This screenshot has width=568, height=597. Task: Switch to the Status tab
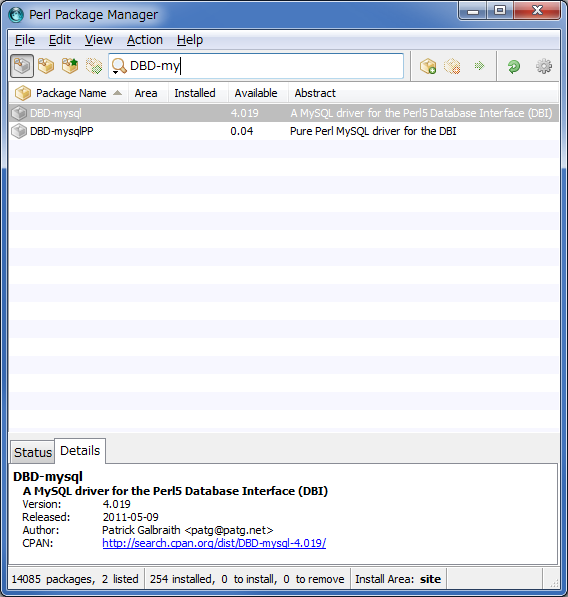[33, 452]
